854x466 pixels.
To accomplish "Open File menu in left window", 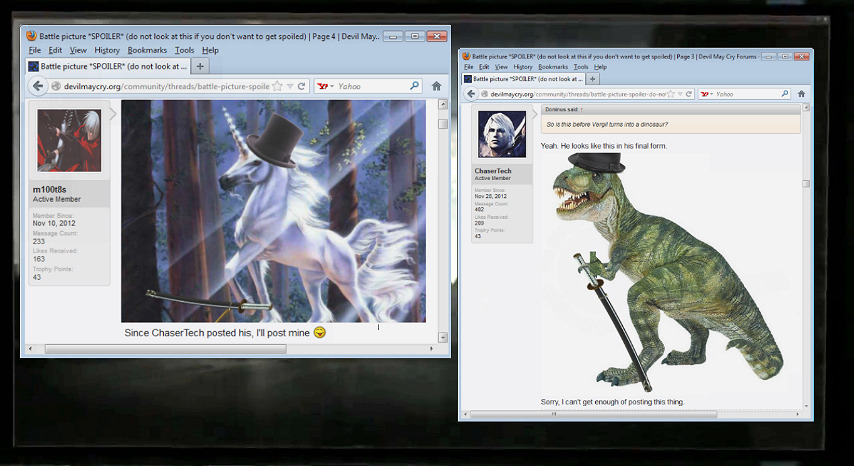I will click(x=35, y=50).
